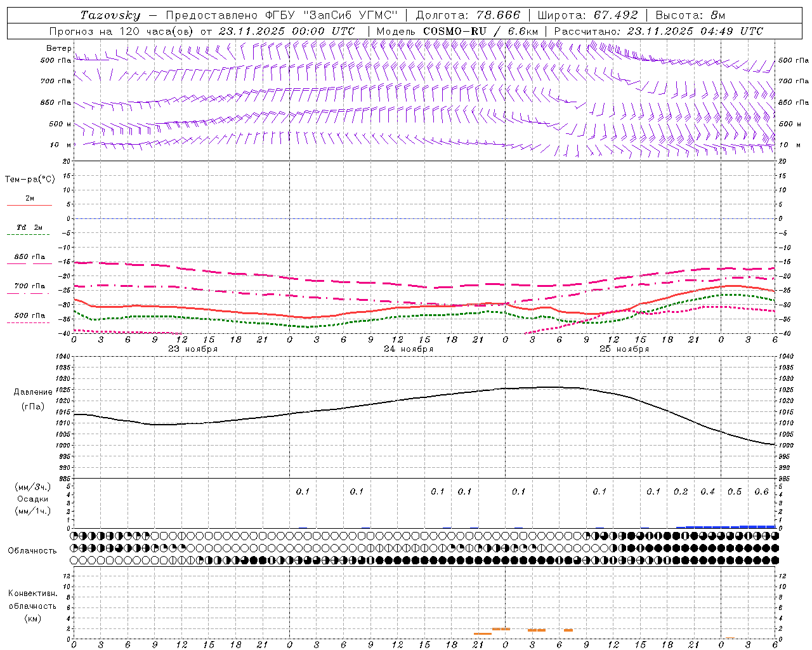Select the model name COSMO-RU / 6.6км
The height and width of the screenshot is (650, 812).
(481, 31)
